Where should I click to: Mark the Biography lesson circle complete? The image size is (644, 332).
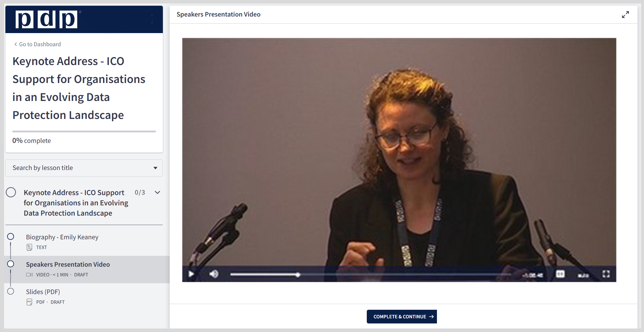11,236
